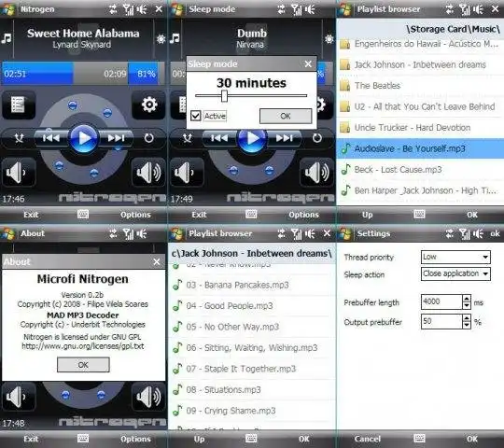
Task: Open Options softkey in Nitrogen main window
Action: click(135, 215)
